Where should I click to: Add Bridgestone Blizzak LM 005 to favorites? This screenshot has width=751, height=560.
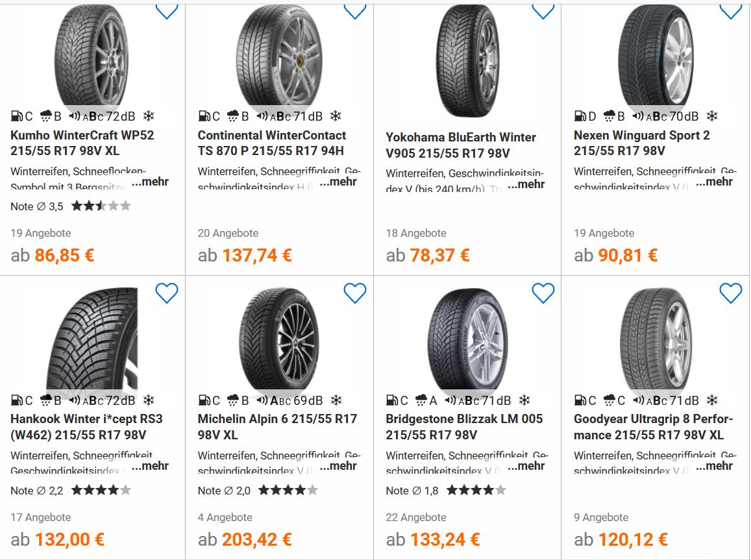pyautogui.click(x=543, y=293)
